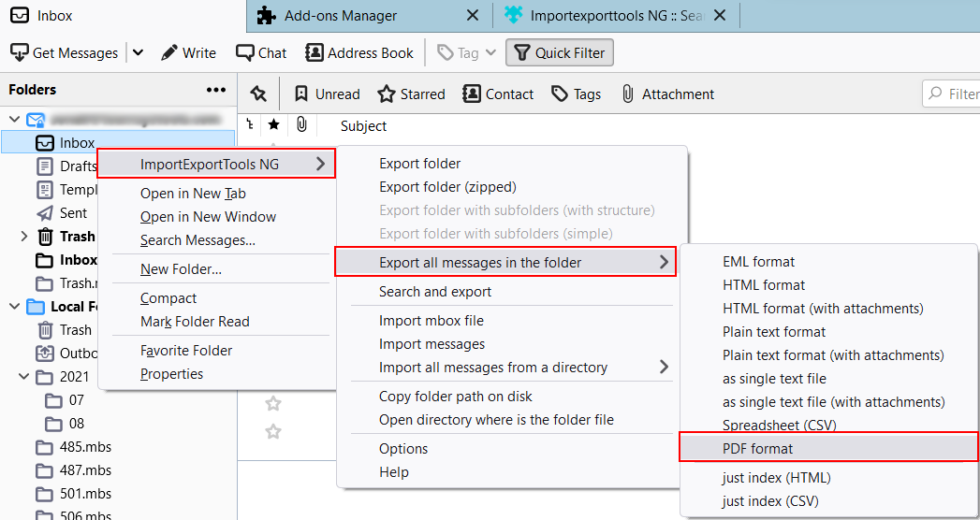Screen dimensions: 980x520
Task: Close the Add-ons Manager tab
Action: [x=474, y=16]
